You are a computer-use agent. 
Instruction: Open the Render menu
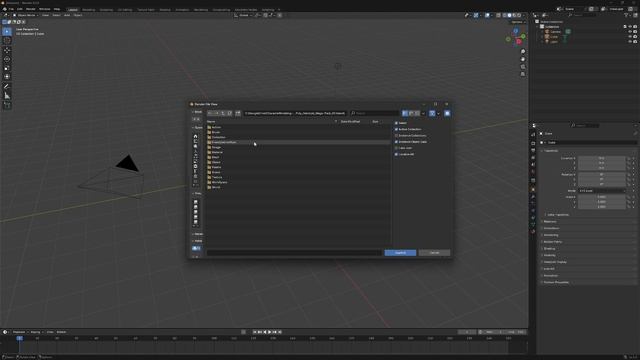(31, 9)
